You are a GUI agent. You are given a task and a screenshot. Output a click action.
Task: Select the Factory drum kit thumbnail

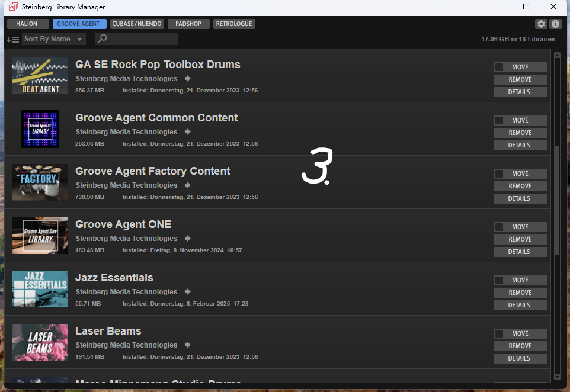click(40, 182)
